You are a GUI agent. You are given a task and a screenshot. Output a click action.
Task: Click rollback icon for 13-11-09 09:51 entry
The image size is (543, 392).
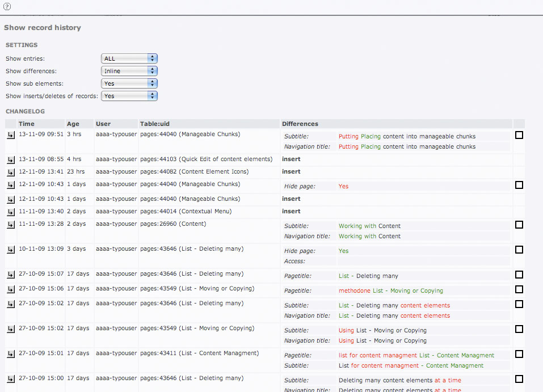[11, 136]
